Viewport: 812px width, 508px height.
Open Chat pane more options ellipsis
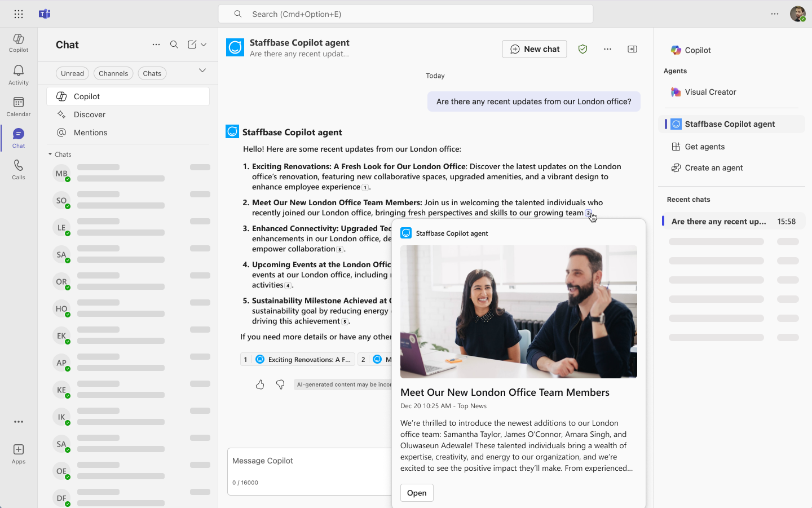click(156, 45)
